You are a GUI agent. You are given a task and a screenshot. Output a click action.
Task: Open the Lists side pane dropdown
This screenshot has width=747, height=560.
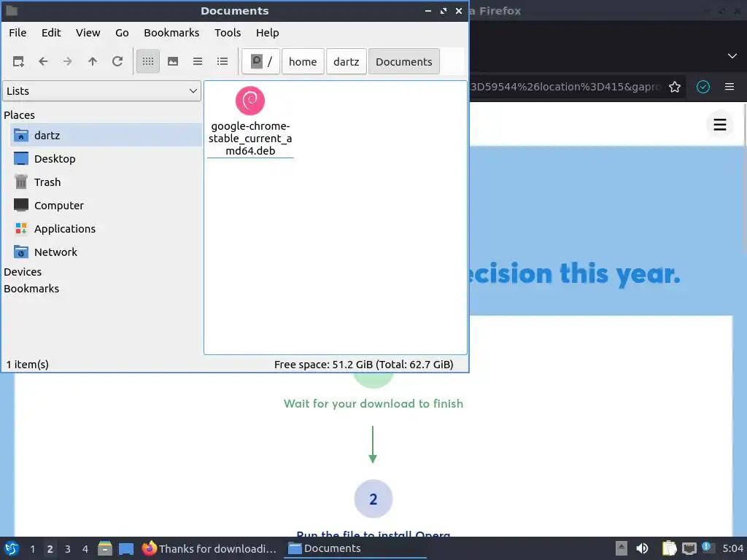[102, 91]
